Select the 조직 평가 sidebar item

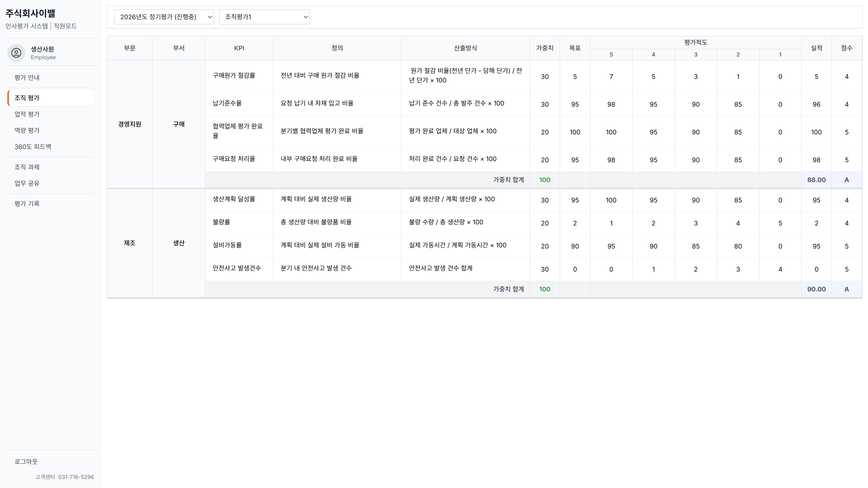(27, 98)
